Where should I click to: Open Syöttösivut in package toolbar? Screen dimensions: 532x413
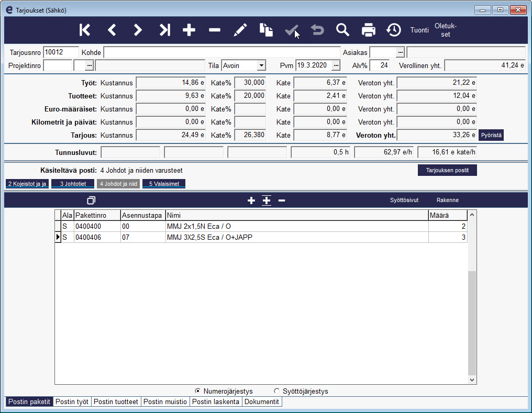click(404, 200)
